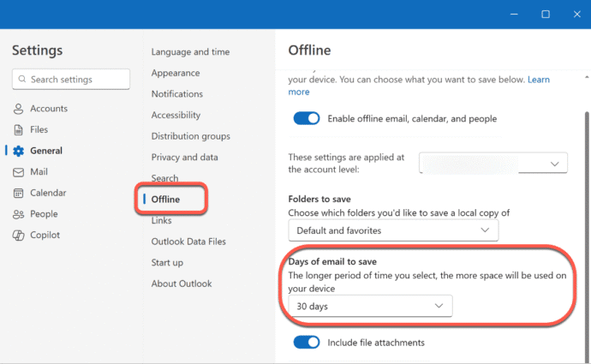Select the General gear icon
Screen dimensions: 591x364
18,151
